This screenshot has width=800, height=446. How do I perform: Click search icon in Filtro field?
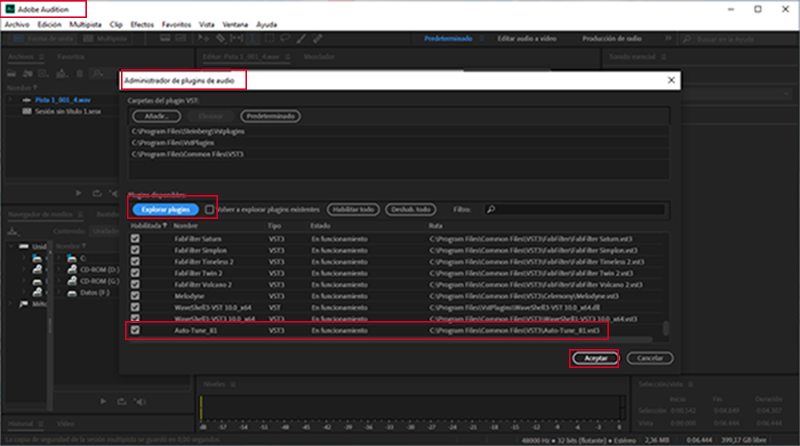[x=491, y=209]
